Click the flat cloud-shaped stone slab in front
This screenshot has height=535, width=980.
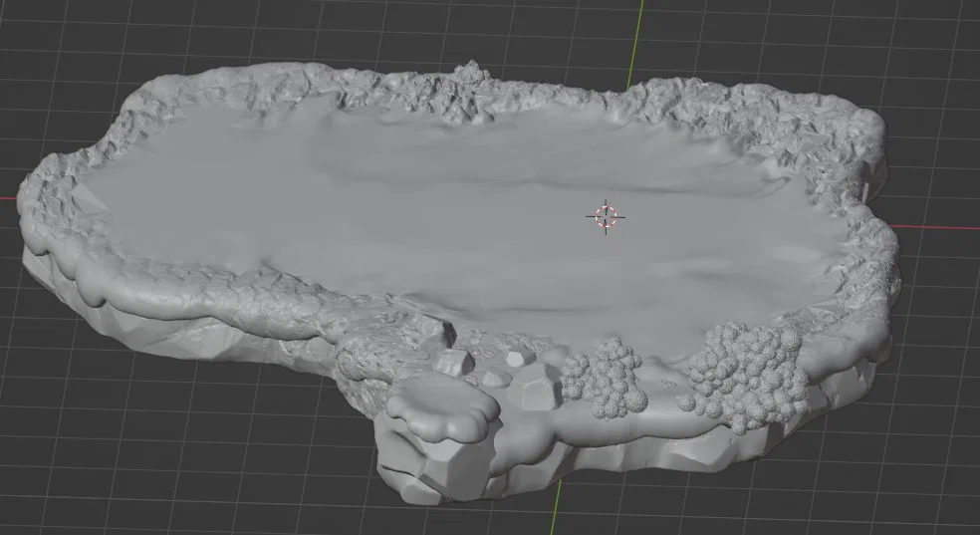coord(442,407)
